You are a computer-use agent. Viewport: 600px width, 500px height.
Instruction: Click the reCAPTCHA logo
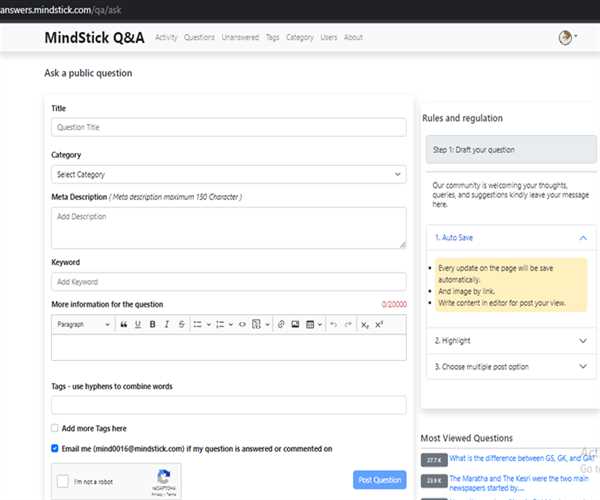point(164,477)
